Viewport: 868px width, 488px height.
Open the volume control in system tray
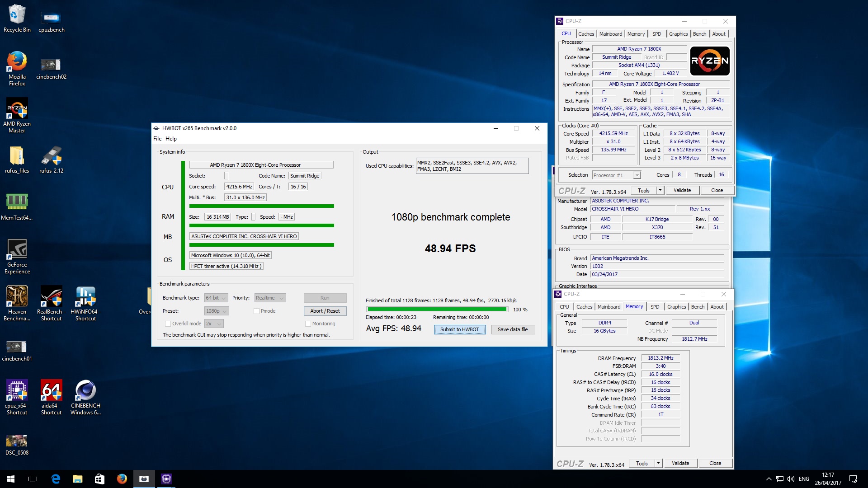coord(791,479)
